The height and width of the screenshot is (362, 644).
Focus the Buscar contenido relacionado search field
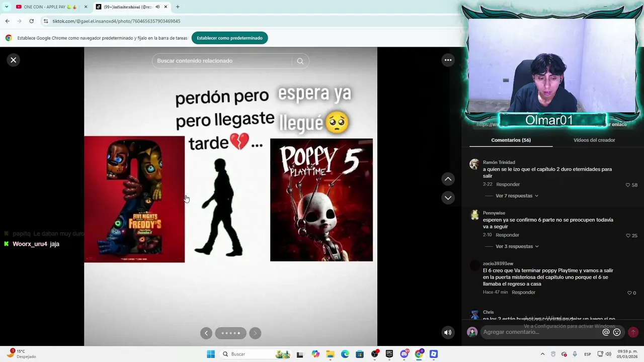pos(222,61)
